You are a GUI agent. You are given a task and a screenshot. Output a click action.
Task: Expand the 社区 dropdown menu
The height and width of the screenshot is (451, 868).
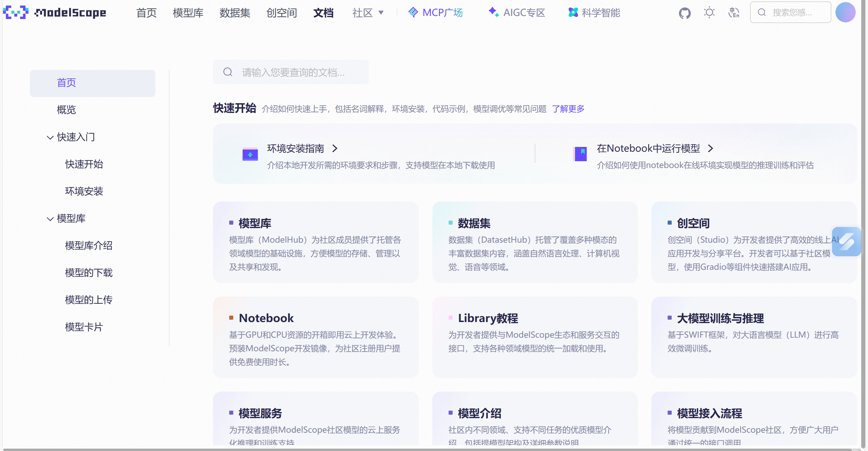click(x=368, y=13)
